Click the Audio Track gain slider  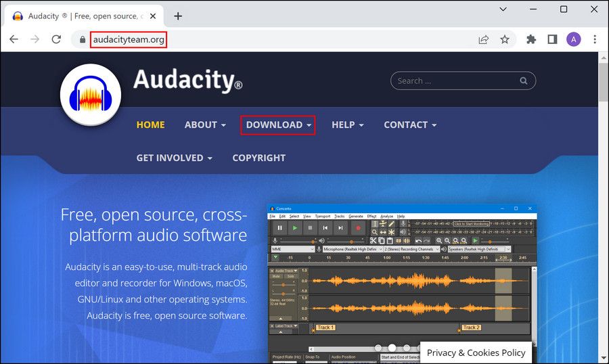[284, 285]
